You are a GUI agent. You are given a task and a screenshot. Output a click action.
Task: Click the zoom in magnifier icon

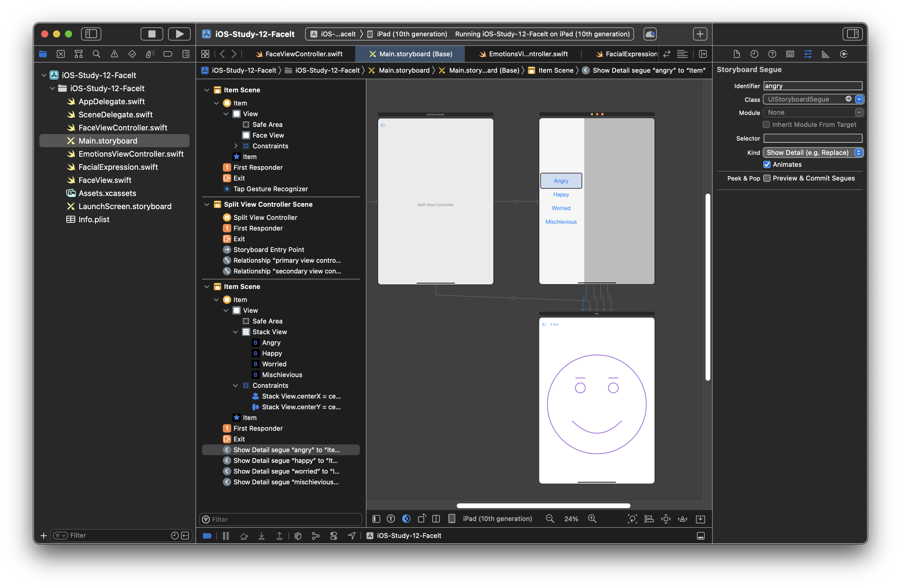[592, 519]
